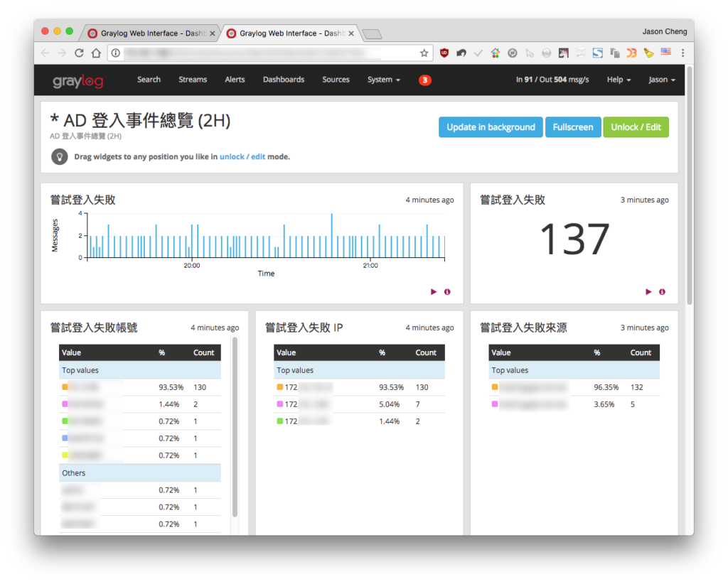Go to Streams in navbar
Image resolution: width=728 pixels, height=584 pixels.
click(193, 80)
